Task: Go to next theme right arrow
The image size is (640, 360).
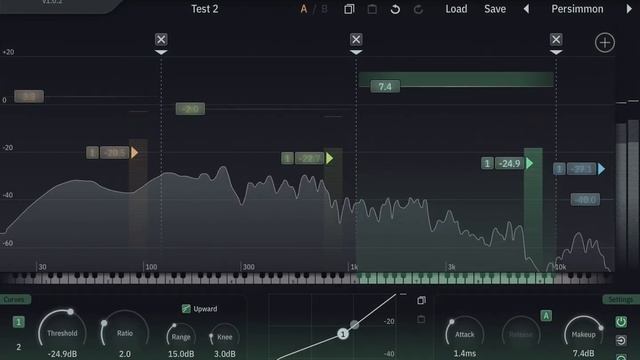Action: (629, 9)
